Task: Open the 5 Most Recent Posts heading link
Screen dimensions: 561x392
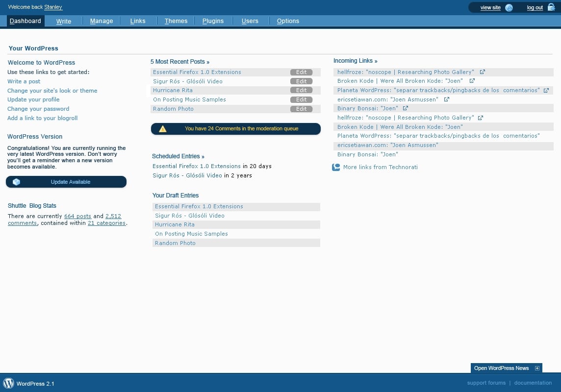Action: (180, 62)
